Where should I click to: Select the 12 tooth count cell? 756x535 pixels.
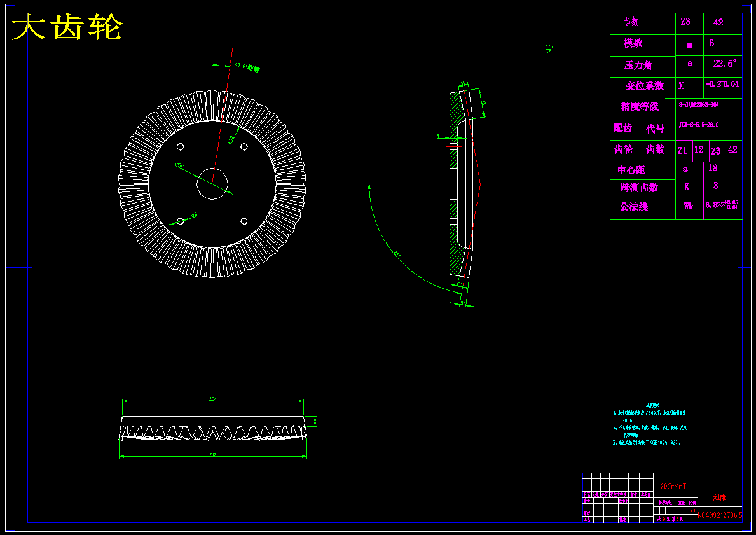tap(699, 149)
